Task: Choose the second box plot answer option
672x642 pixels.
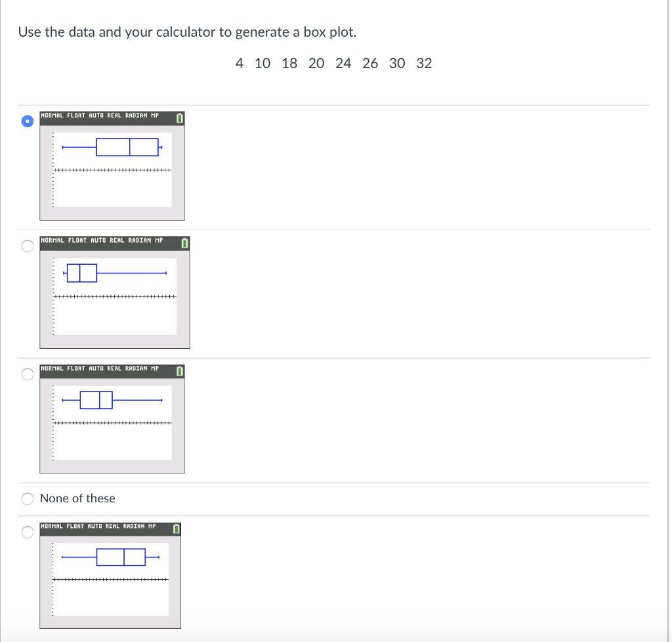Action: tap(27, 246)
